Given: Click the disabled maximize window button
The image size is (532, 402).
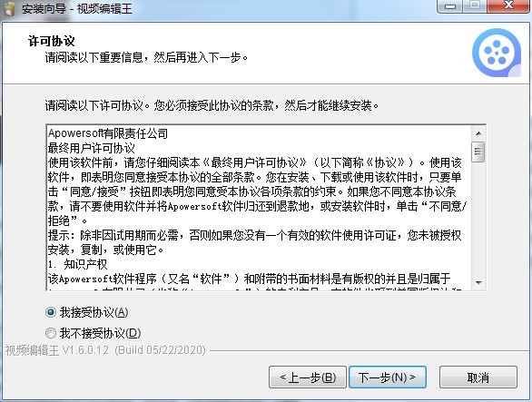Looking at the screenshot, I should (475, 6).
